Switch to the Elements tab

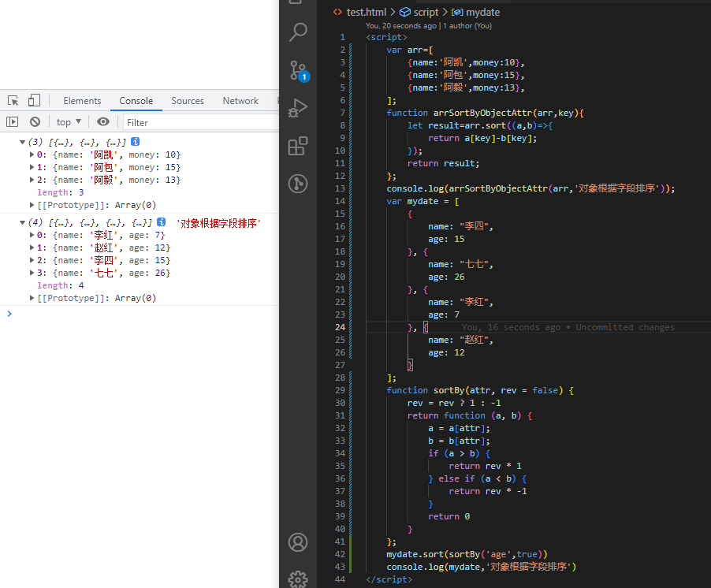[82, 101]
